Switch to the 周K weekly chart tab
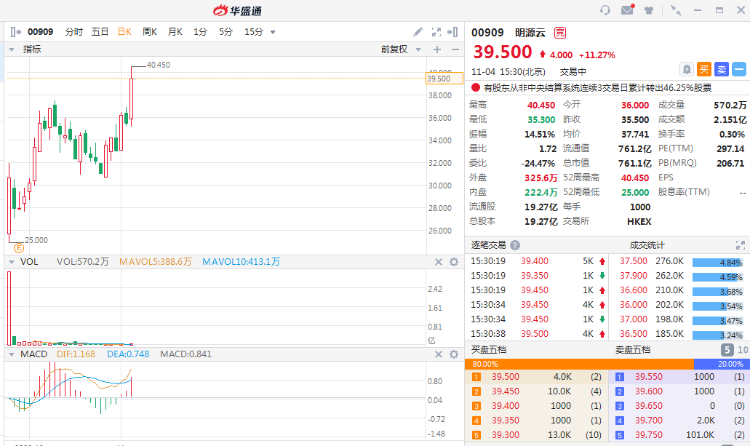This screenshot has height=446, width=750. coord(149,32)
